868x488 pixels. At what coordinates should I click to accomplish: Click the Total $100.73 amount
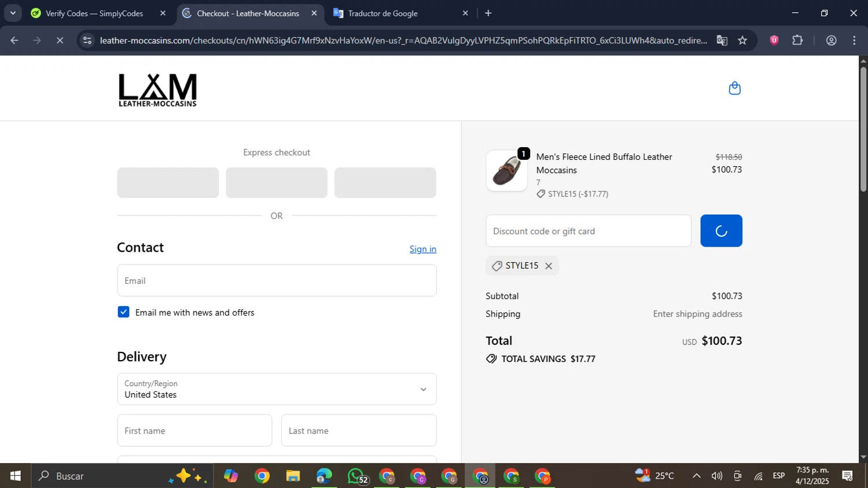[x=722, y=340]
